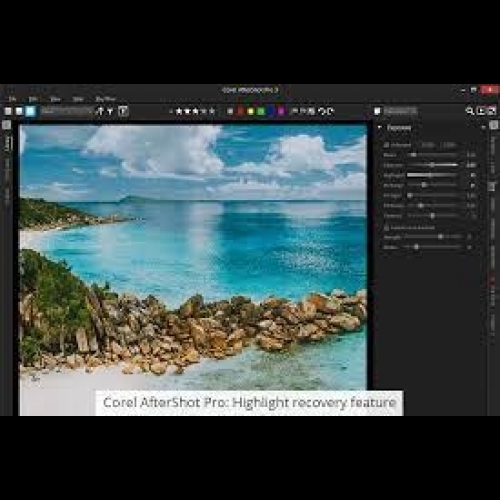
Task: Set rating to the first star
Action: (x=179, y=111)
